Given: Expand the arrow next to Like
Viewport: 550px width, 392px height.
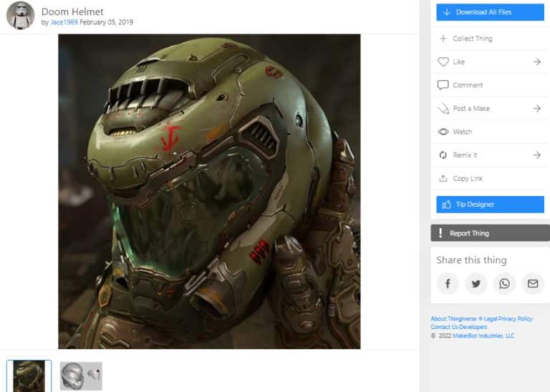Looking at the screenshot, I should tap(536, 62).
